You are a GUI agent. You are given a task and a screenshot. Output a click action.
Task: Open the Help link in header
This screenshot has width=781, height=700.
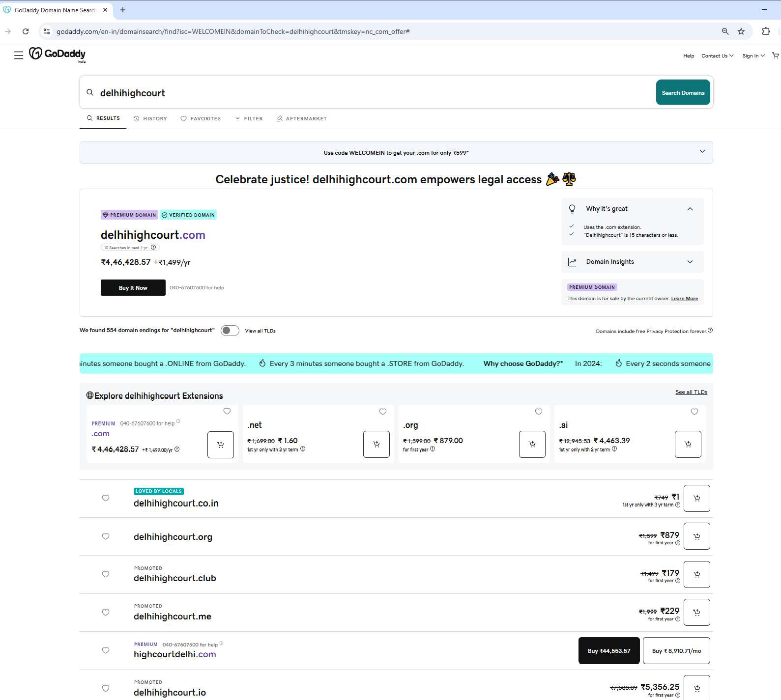click(689, 56)
